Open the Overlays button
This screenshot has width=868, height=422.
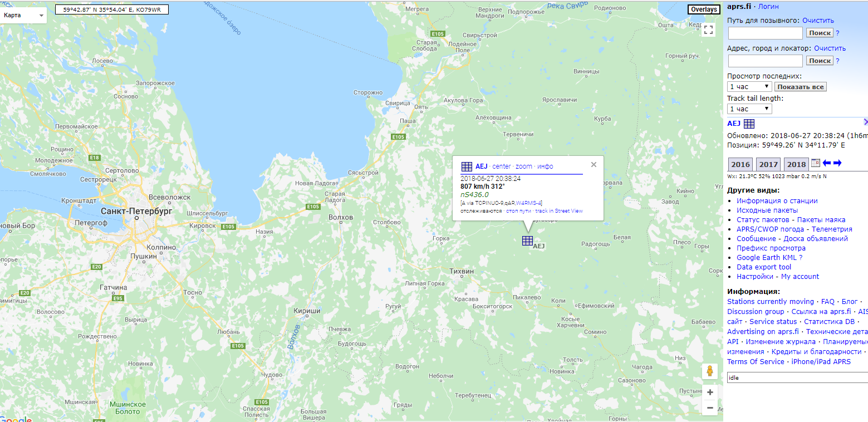(704, 9)
